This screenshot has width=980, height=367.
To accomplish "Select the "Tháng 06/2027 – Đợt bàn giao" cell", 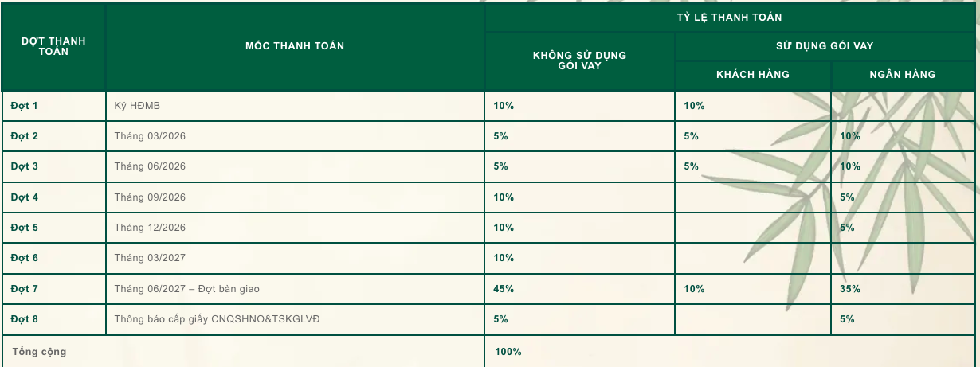I will 186,289.
